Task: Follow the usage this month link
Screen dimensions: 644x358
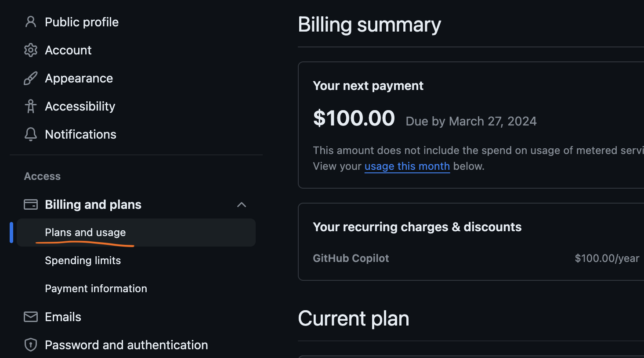Action: click(407, 166)
